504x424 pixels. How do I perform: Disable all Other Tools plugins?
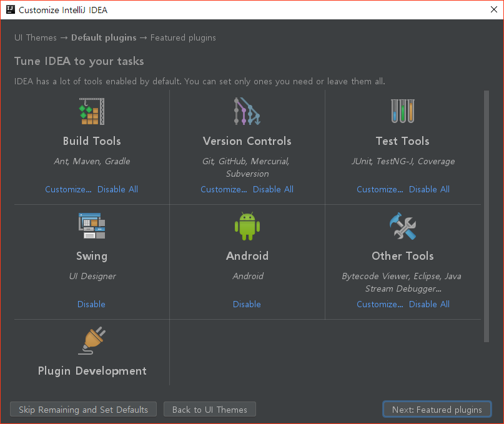pyautogui.click(x=430, y=304)
